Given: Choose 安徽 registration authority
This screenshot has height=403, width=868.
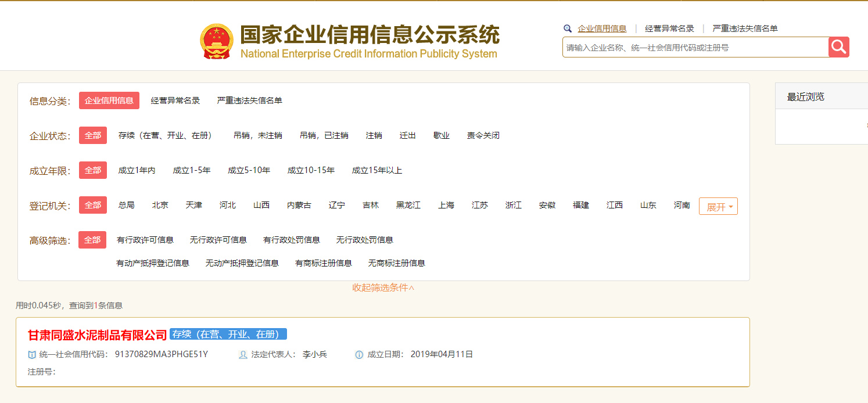Looking at the screenshot, I should coord(547,205).
